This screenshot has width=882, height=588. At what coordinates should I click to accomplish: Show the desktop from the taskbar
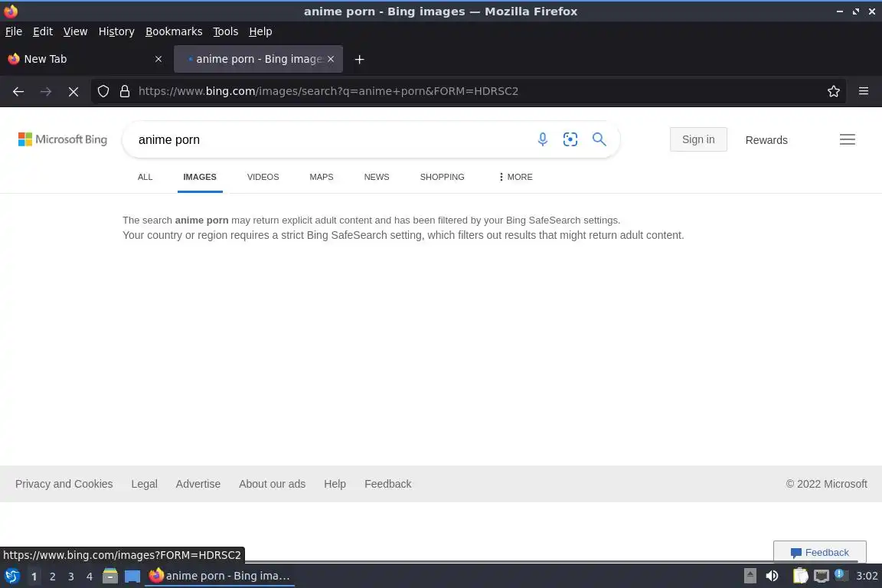[x=132, y=577]
